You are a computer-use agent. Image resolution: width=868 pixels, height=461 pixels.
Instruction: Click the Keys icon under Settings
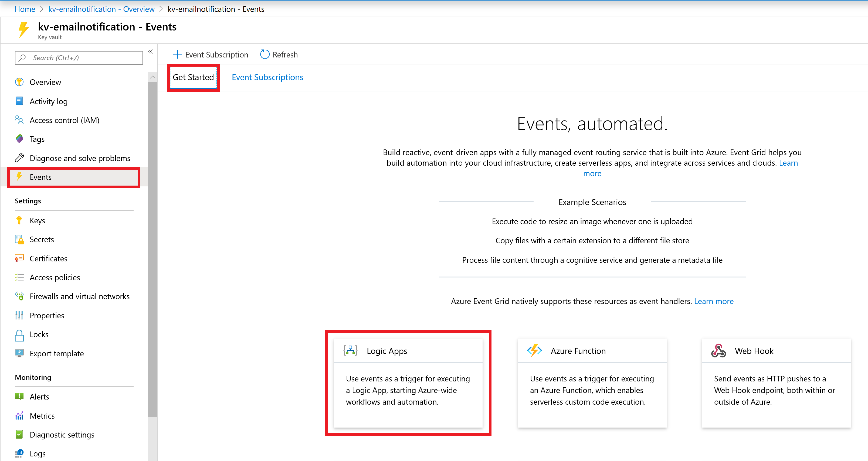click(20, 220)
